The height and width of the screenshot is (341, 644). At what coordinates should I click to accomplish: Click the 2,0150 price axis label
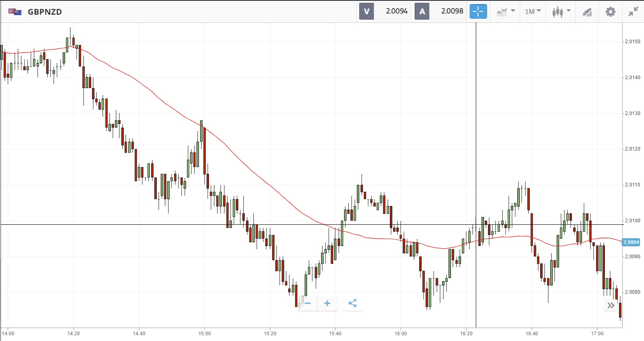coord(633,42)
